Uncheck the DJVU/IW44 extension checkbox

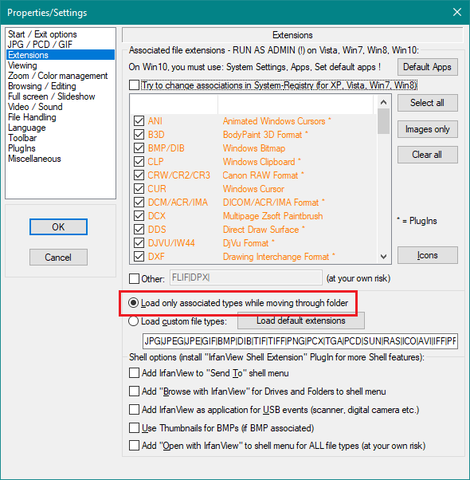(139, 243)
